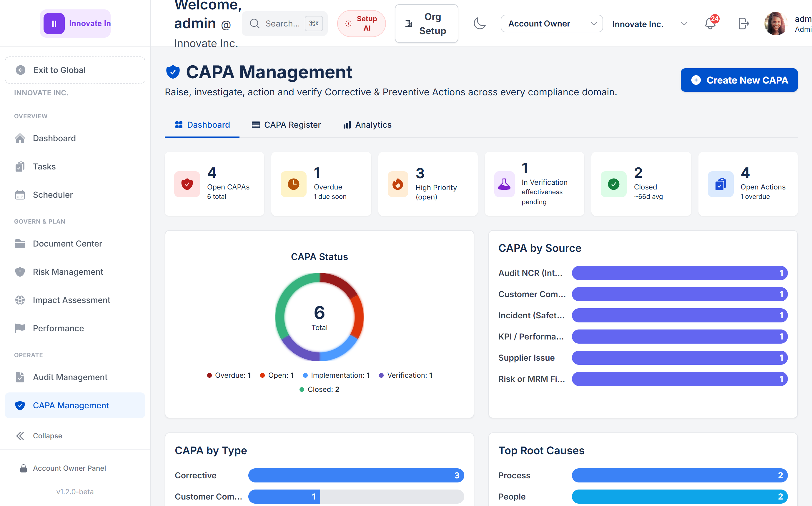The image size is (812, 506).
Task: Click the High Priority flame icon
Action: 398,184
